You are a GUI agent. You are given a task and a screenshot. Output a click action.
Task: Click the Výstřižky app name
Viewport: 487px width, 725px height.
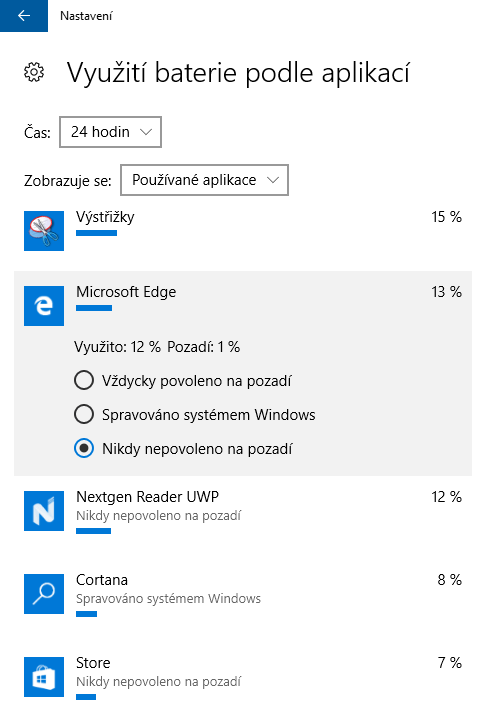[105, 217]
